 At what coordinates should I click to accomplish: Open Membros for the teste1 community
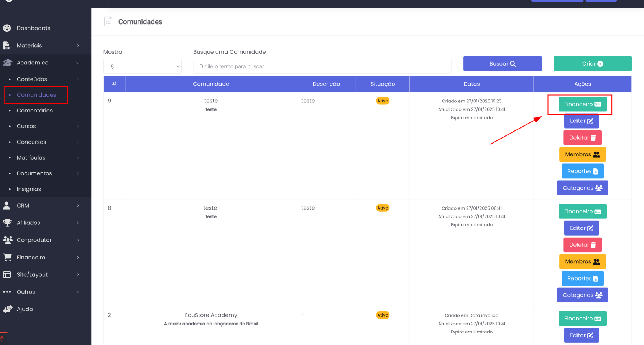582,262
